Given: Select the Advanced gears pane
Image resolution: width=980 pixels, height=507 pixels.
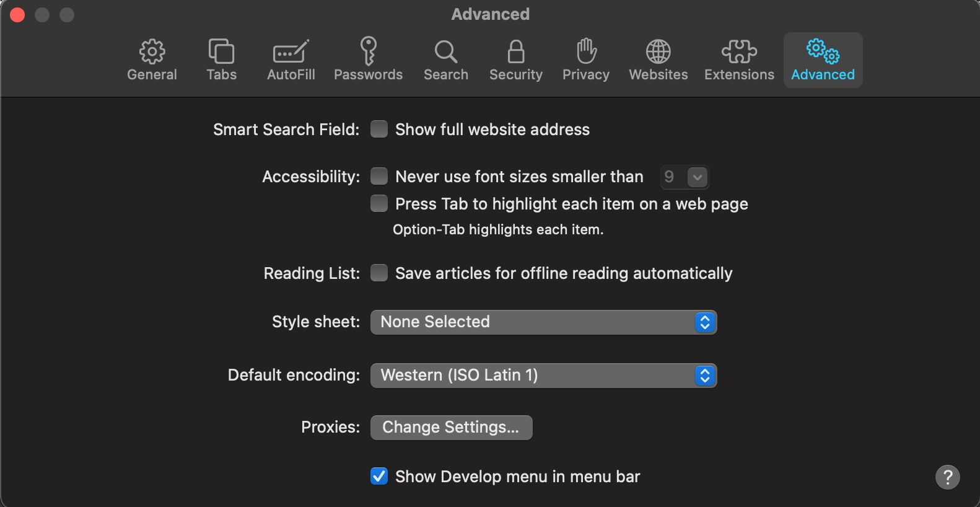Looking at the screenshot, I should click(x=823, y=60).
